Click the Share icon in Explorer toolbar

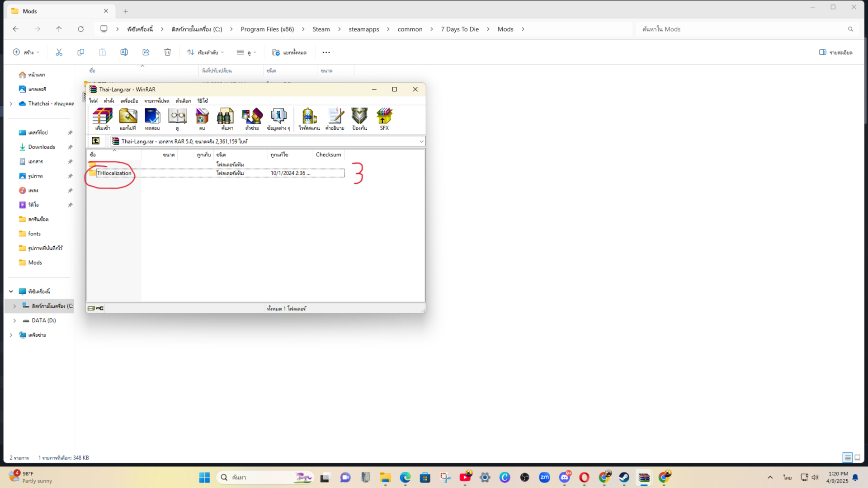[x=146, y=52]
